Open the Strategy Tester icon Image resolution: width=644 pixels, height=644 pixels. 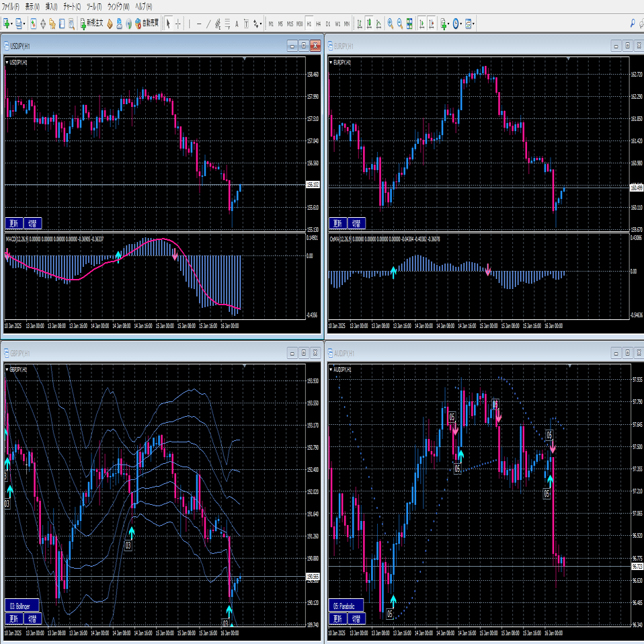click(71, 24)
